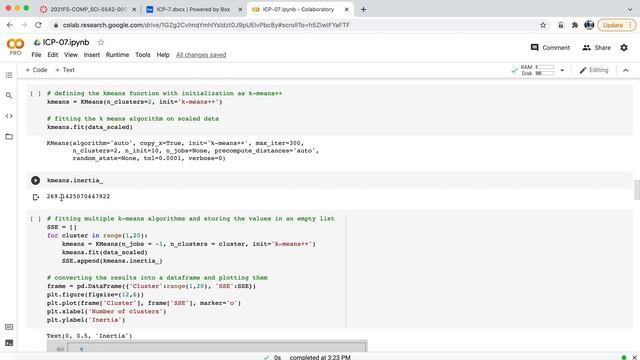Close the ICP-7.docx Box tab

240,9
